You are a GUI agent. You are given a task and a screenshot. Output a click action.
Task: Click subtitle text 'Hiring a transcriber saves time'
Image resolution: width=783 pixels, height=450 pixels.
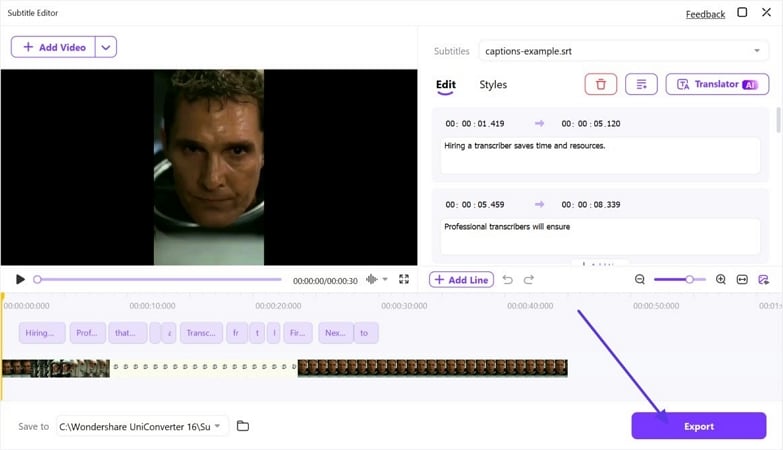point(600,155)
